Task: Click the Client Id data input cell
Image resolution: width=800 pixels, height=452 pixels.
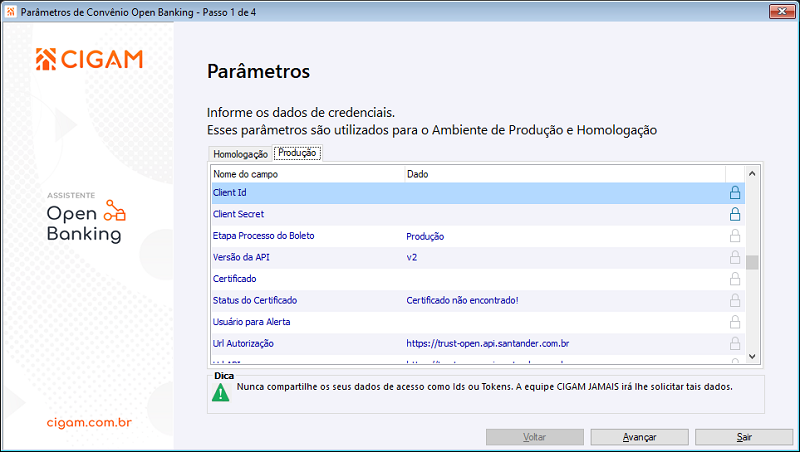Action: 565,193
